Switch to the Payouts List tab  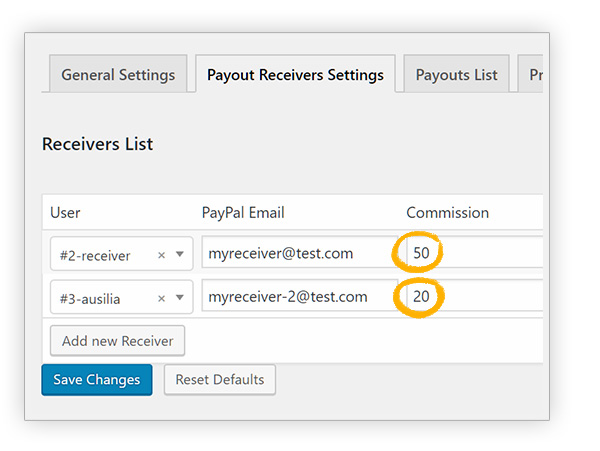(x=457, y=74)
